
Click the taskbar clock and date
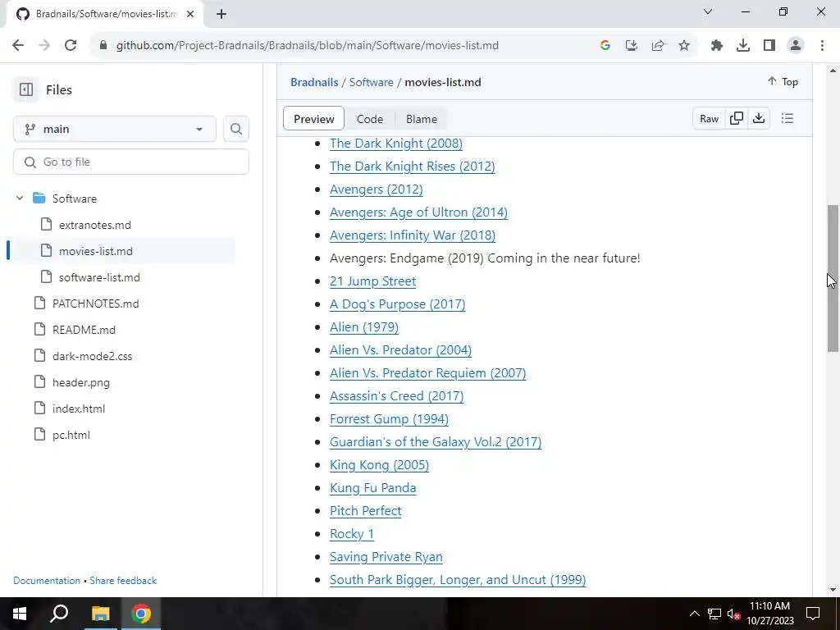(769, 614)
